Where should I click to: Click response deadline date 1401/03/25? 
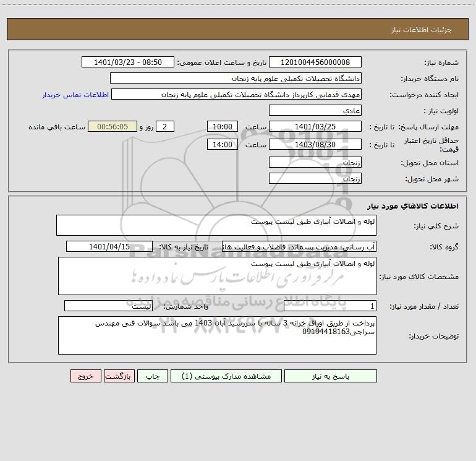[315, 126]
